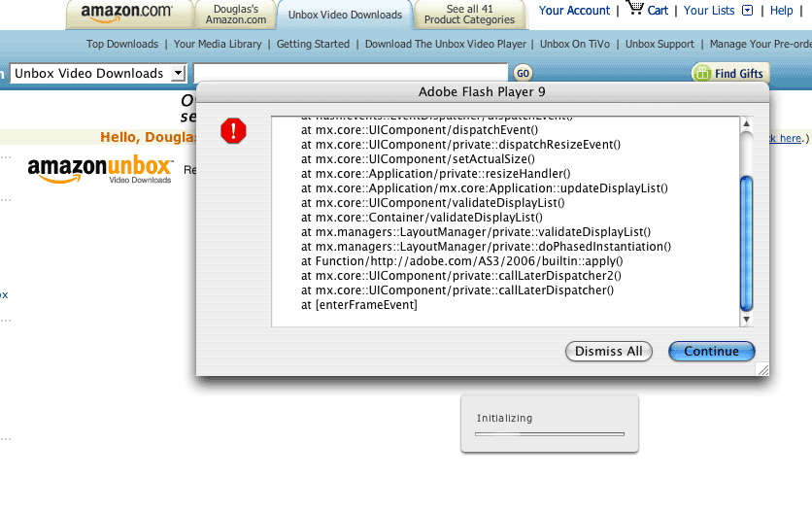Click dialog resize grip corner
812x511 pixels.
762,369
